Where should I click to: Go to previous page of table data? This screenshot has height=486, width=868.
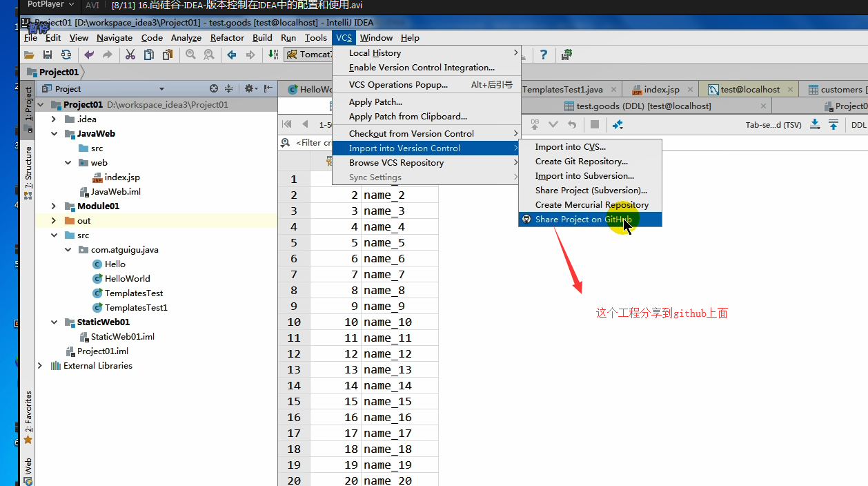pyautogui.click(x=305, y=124)
